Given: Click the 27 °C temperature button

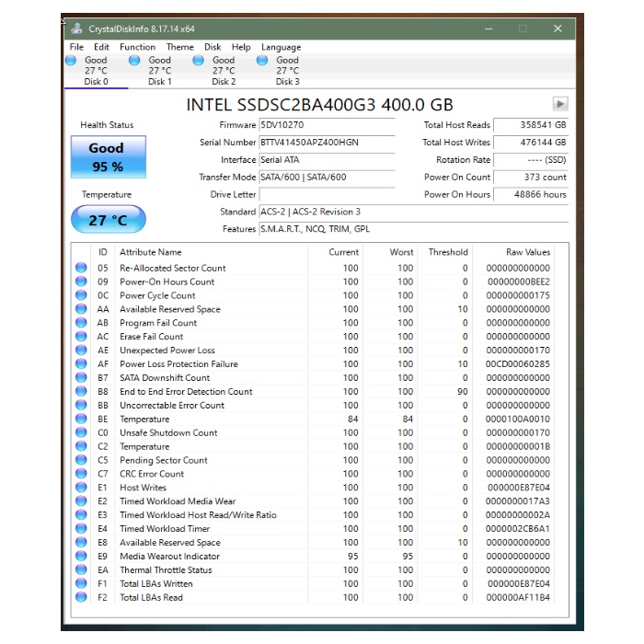Looking at the screenshot, I should click(x=108, y=220).
